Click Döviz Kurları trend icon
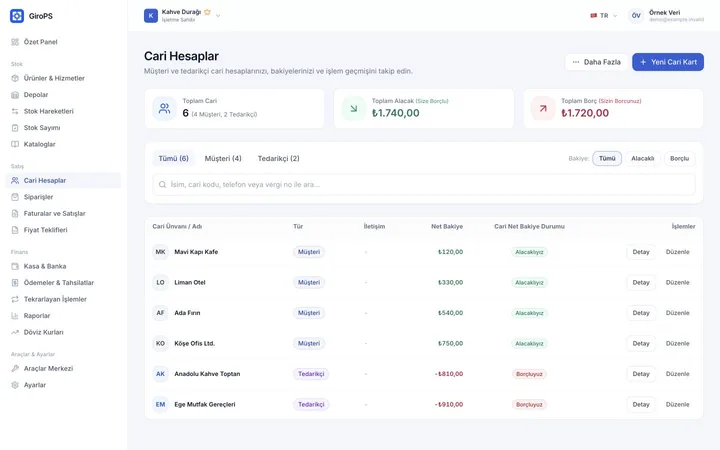Viewport: 720px width, 450px height. click(x=15, y=332)
